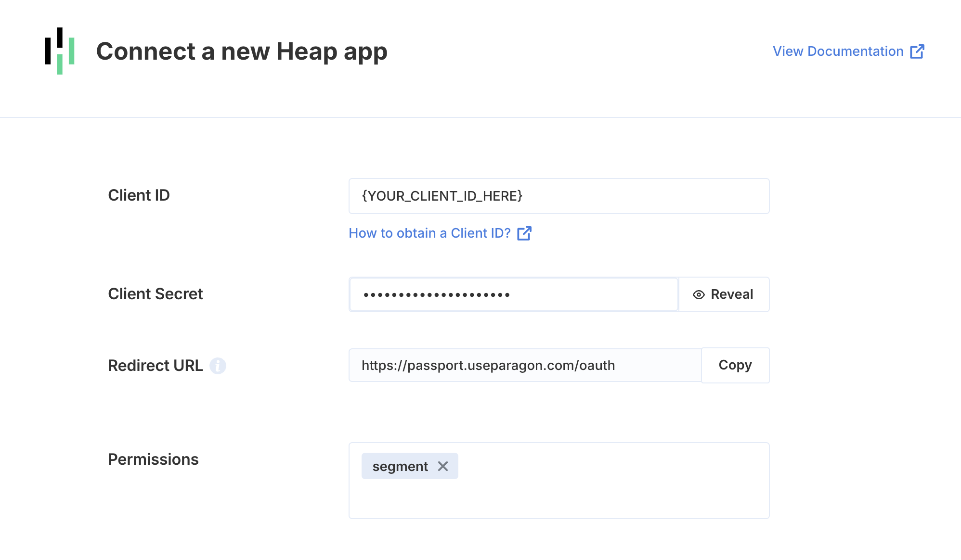
Task: Click external link icon after Client ID help
Action: [x=524, y=233]
